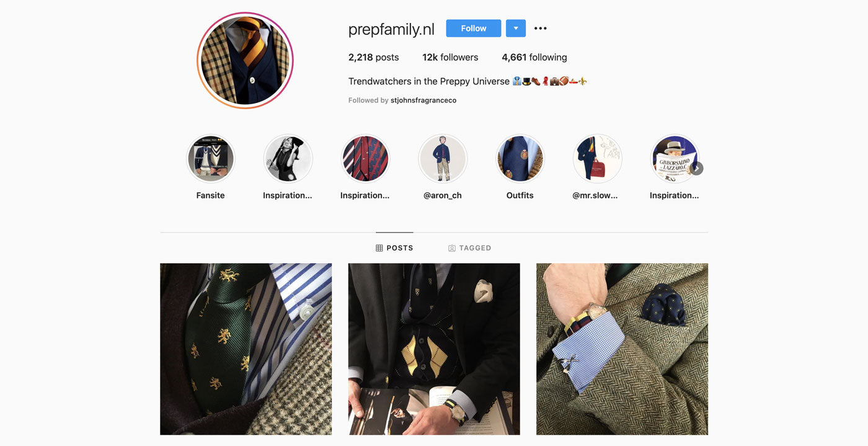Viewport: 868px width, 446px height.
Task: Expand suggested accounts dropdown next to Follow
Action: pyautogui.click(x=516, y=29)
